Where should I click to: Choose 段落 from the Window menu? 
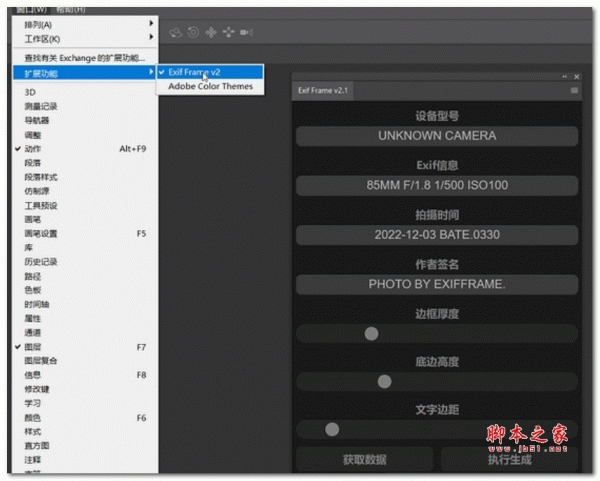pyautogui.click(x=85, y=163)
